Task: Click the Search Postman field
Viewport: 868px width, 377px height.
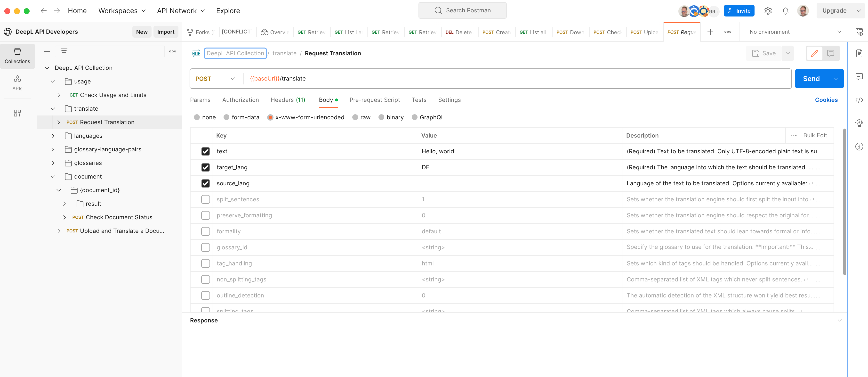Action: 462,10
